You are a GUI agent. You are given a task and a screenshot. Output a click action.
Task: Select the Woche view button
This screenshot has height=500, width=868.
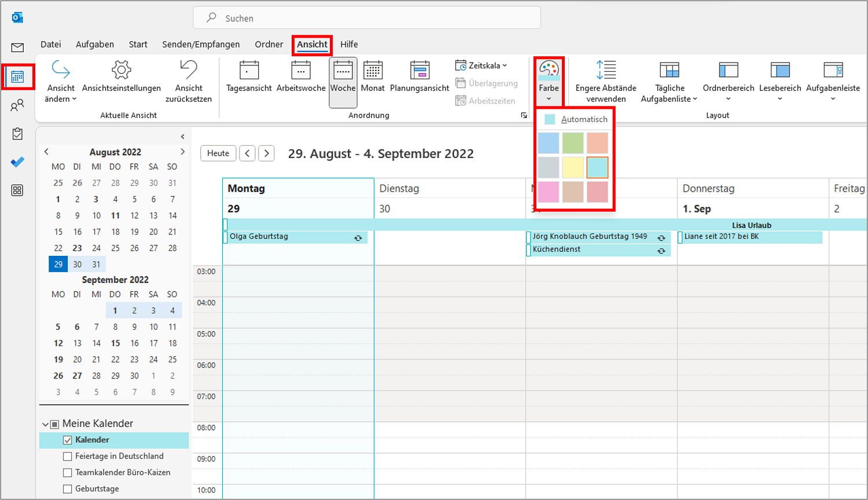pyautogui.click(x=343, y=82)
